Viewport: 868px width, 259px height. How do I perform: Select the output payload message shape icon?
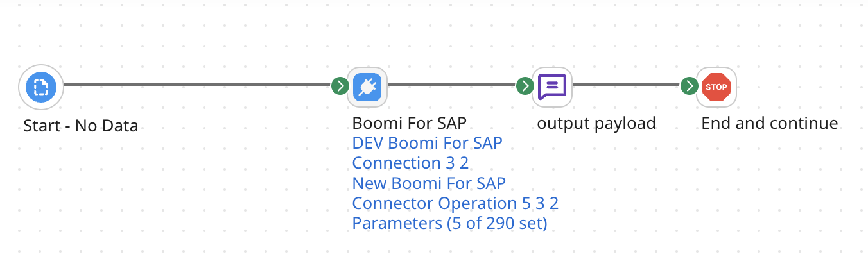point(552,86)
